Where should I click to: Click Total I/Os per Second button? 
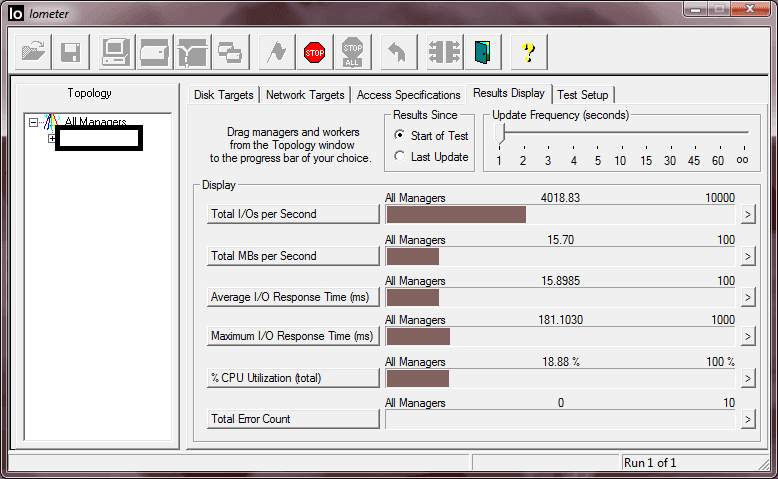tap(293, 214)
